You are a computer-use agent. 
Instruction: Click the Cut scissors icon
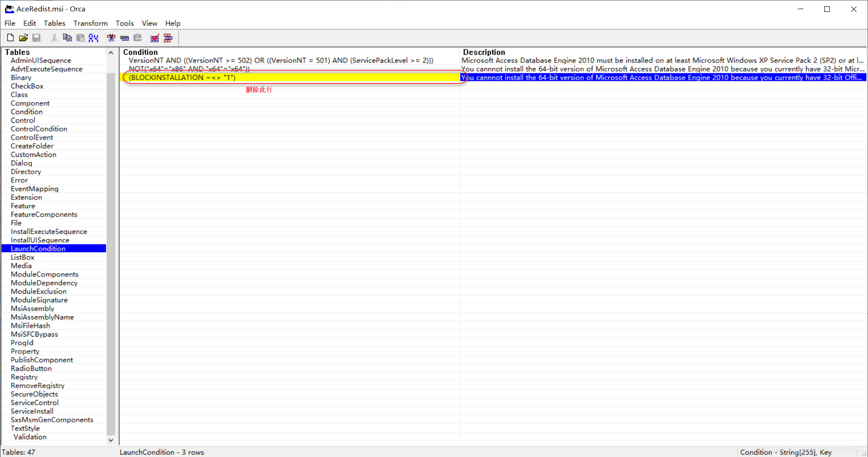[x=54, y=38]
